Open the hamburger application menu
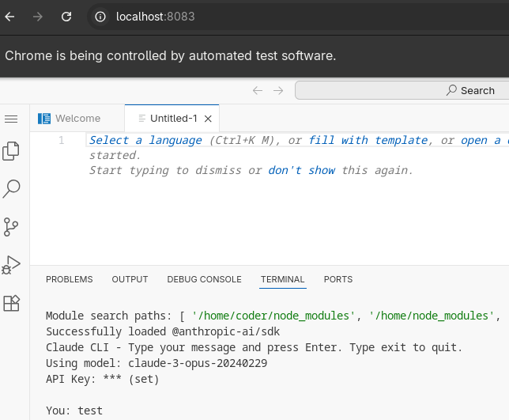The height and width of the screenshot is (420, 509). [11, 119]
